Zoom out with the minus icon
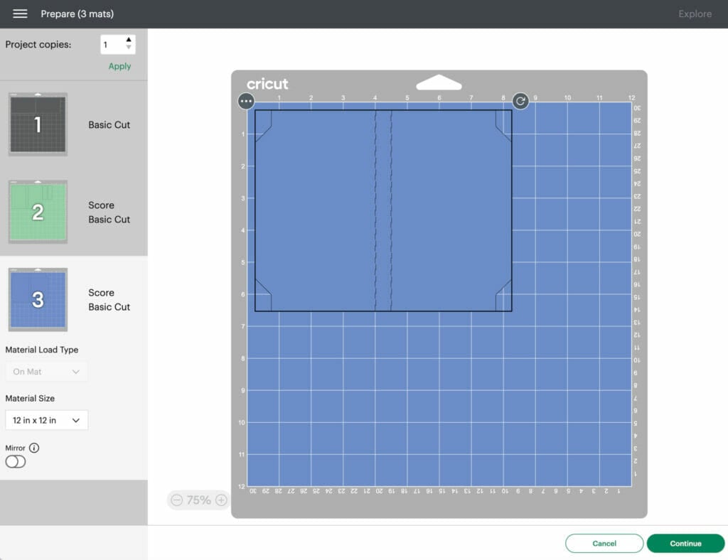 coord(177,500)
